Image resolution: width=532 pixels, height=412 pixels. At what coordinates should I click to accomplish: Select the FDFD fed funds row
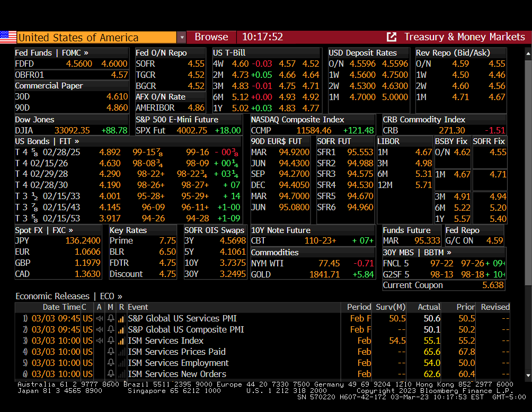[x=71, y=64]
